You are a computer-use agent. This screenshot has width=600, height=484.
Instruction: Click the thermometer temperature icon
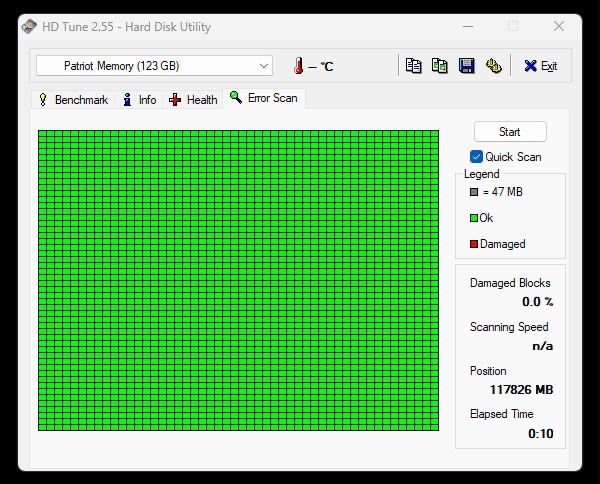[x=298, y=66]
